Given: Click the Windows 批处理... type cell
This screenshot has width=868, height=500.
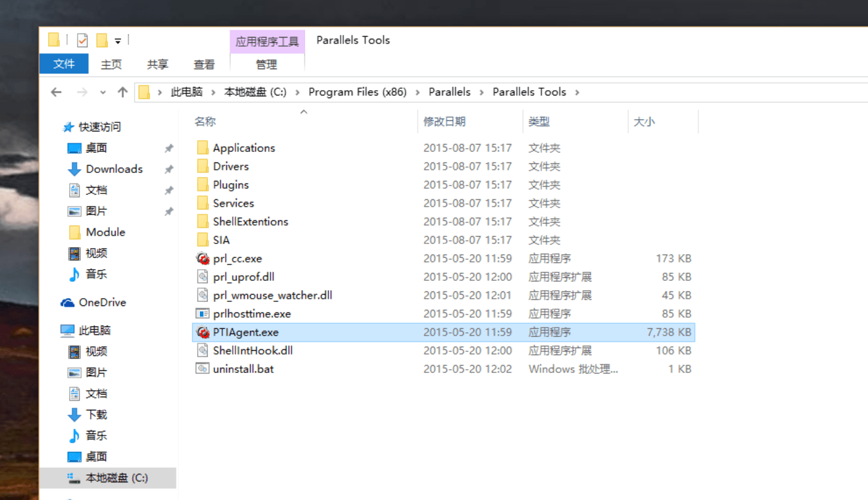Looking at the screenshot, I should click(573, 369).
